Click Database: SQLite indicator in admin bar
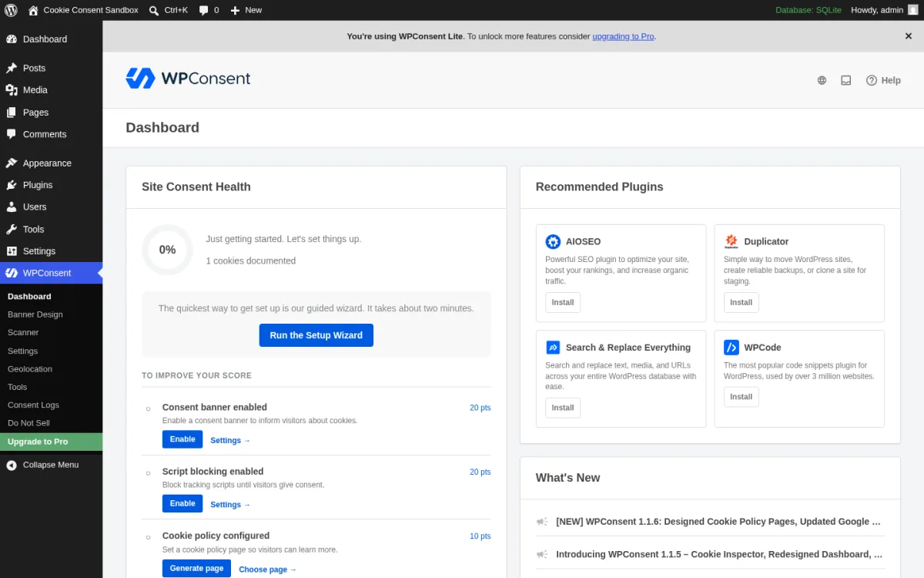924x578 pixels. tap(808, 10)
